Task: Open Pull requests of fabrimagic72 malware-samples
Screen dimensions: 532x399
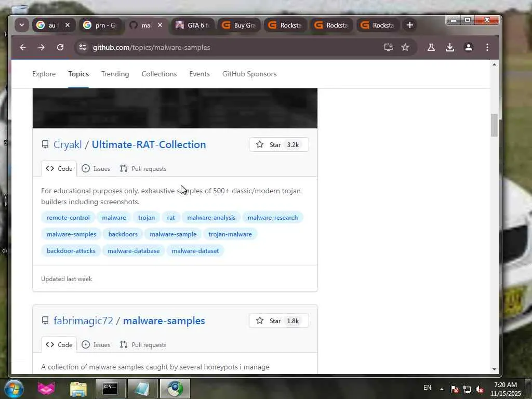Action: [143, 345]
